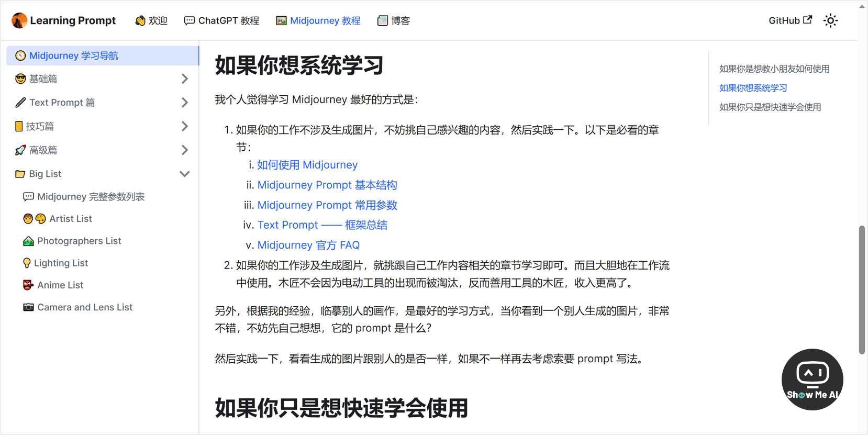Click the mask icon beside Anime List
Screen dimensions: 868x435
(28, 285)
